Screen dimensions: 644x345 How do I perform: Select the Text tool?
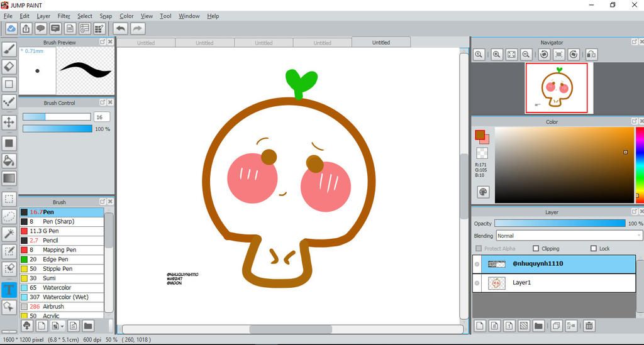(x=9, y=290)
